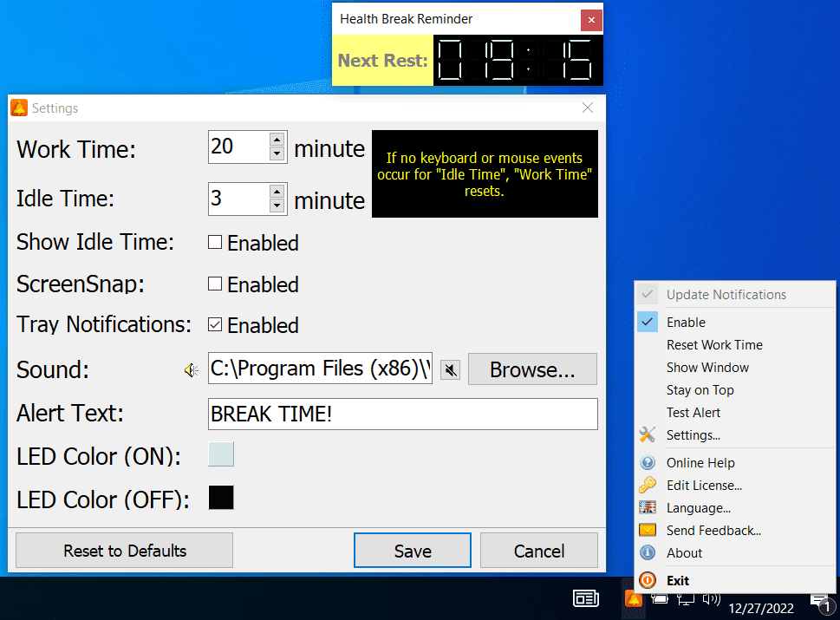Increase Idle Time with up arrow

[x=277, y=192]
